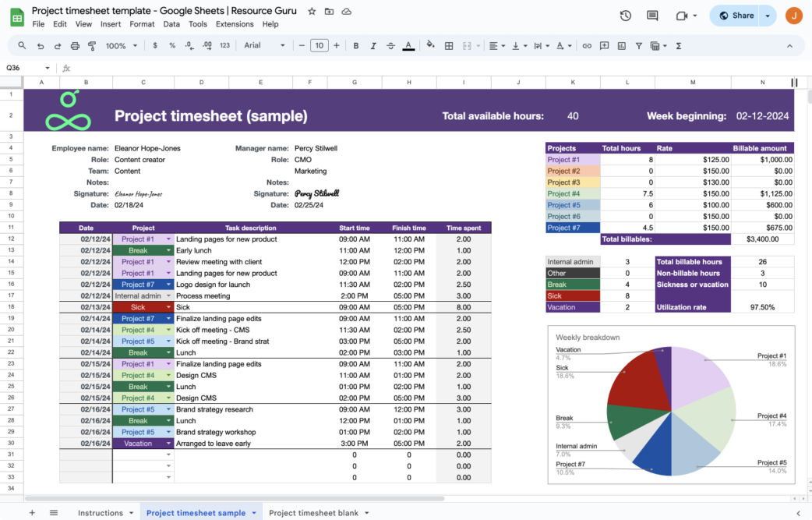Toggle bold formatting
812x520 pixels.
point(355,45)
